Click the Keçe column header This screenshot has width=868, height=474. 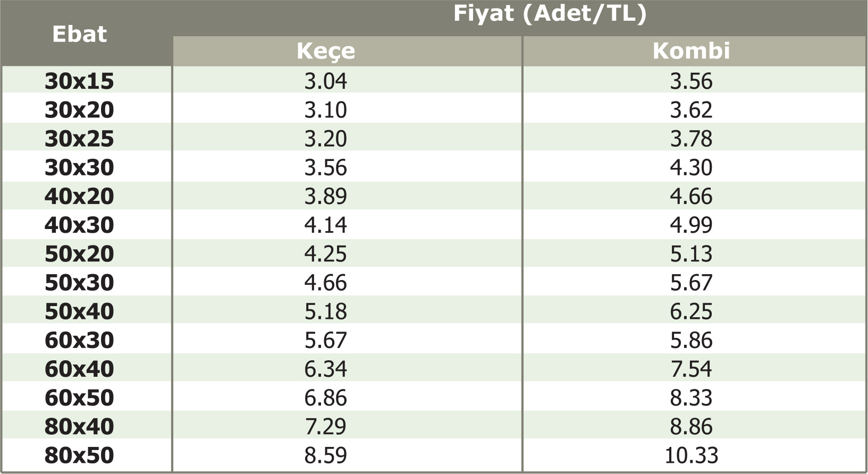coord(326,51)
